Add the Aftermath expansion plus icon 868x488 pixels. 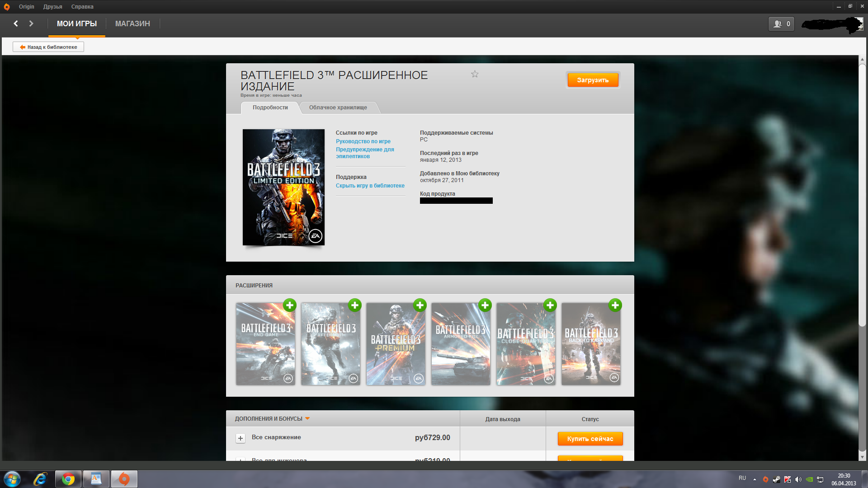coord(355,305)
